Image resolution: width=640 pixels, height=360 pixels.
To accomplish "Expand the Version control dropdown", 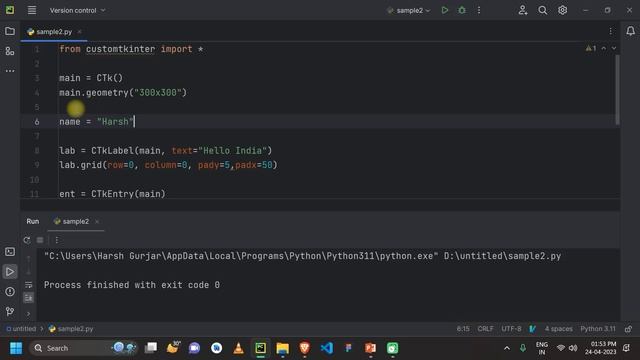I will (77, 10).
